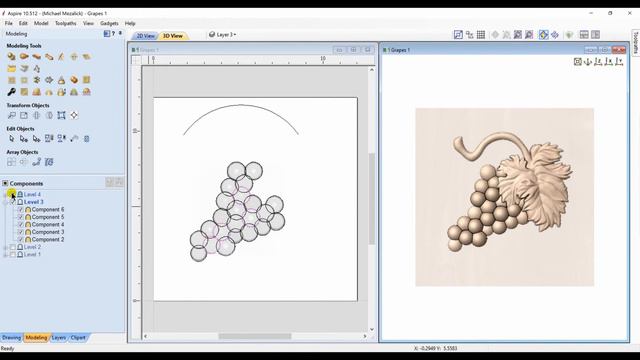Select the Level 3 tree item label

pos(33,202)
